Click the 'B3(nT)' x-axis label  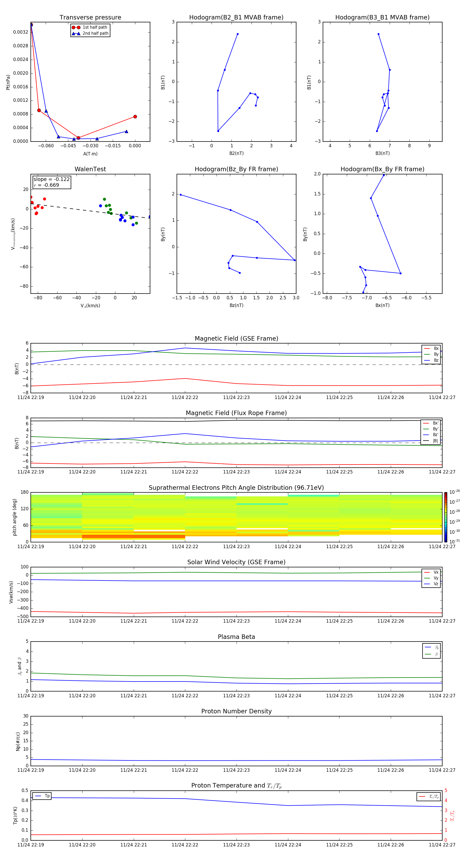click(382, 153)
